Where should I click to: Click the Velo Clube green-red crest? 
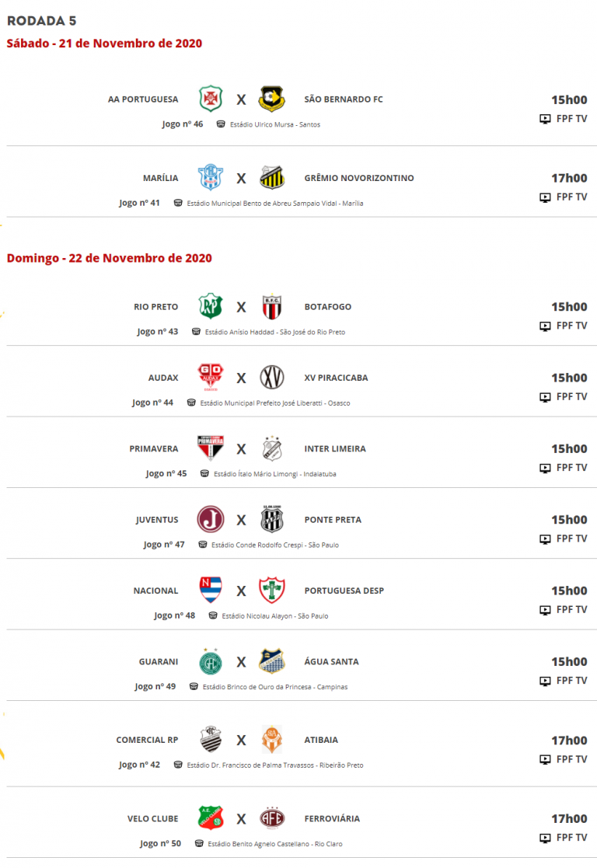(x=211, y=818)
